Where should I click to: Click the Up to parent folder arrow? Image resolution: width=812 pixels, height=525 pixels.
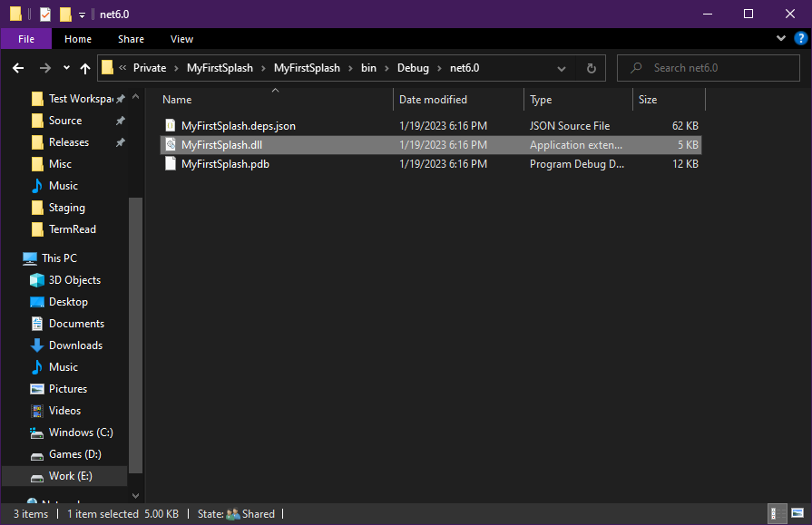pyautogui.click(x=85, y=68)
